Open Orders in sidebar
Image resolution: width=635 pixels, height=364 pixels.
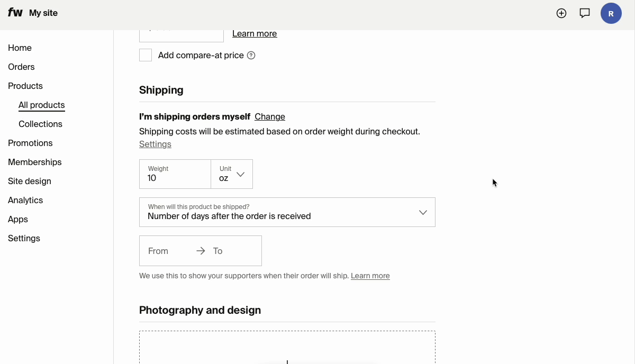pyautogui.click(x=21, y=67)
